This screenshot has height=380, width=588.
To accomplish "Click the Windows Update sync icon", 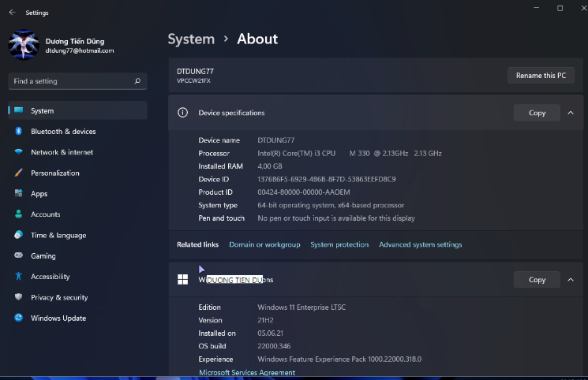I will 18,318.
